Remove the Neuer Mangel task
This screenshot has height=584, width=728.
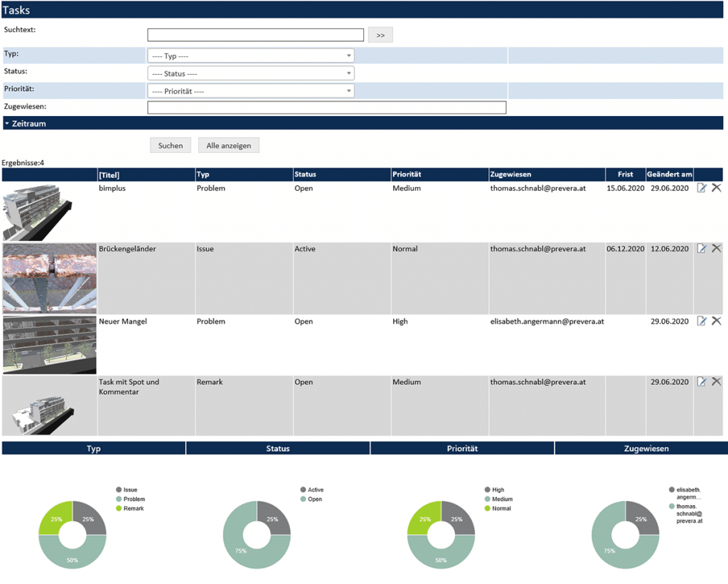click(716, 321)
